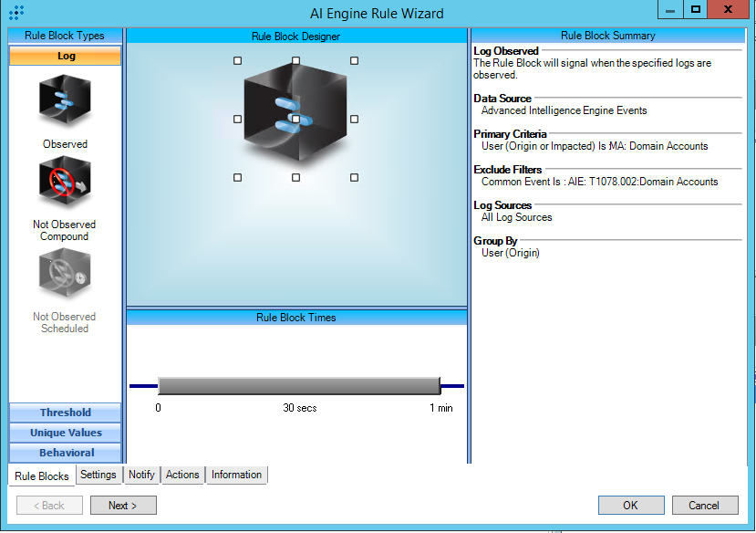Expand the Unique Values category
This screenshot has width=756, height=533.
[66, 433]
